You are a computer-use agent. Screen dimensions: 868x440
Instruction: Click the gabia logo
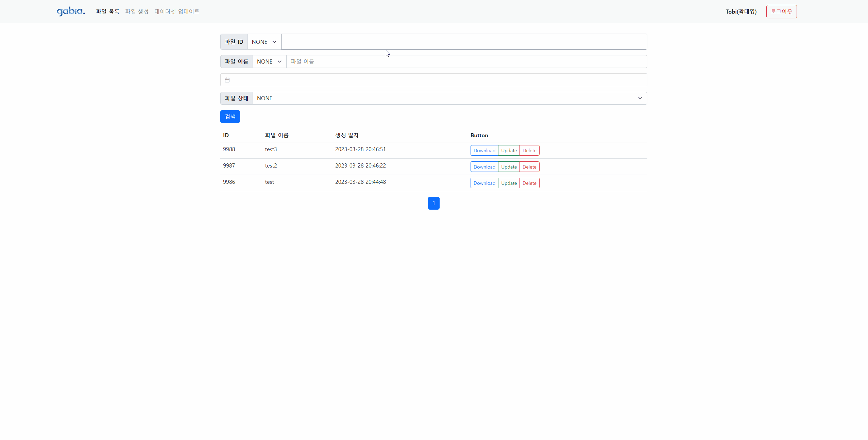tap(71, 12)
